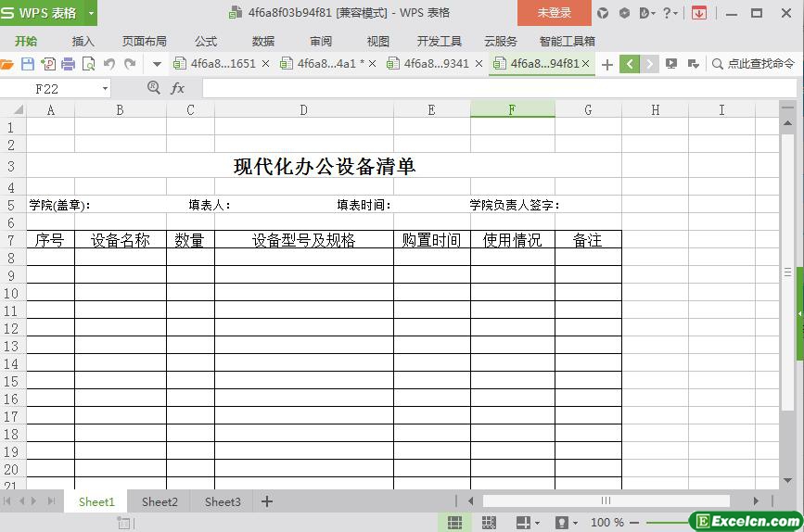This screenshot has width=804, height=532.
Task: Switch to Sheet2 tab
Action: tap(160, 501)
